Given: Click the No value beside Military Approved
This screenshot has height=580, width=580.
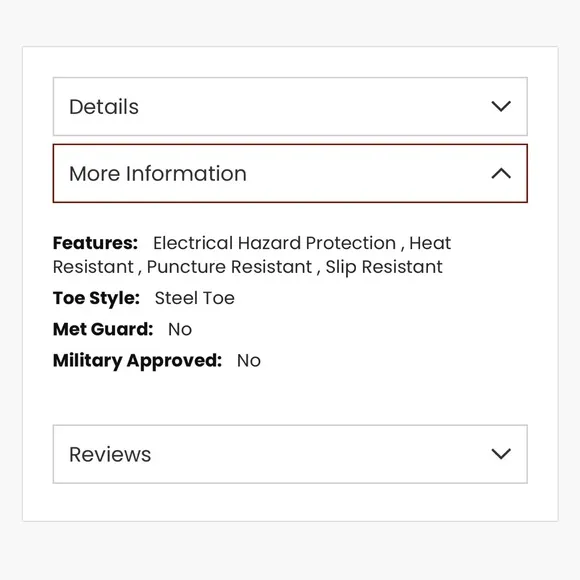Looking at the screenshot, I should (x=249, y=361).
